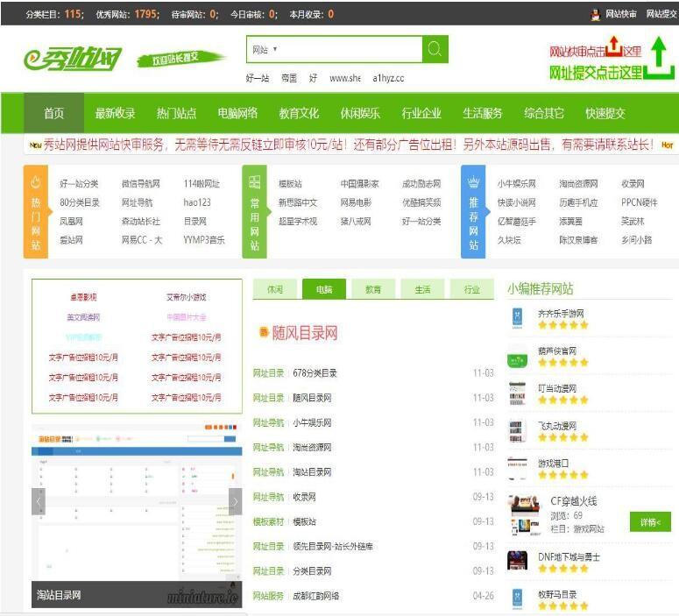This screenshot has width=679, height=616.
Task: Switch to the 行业 category tab
Action: [x=472, y=289]
